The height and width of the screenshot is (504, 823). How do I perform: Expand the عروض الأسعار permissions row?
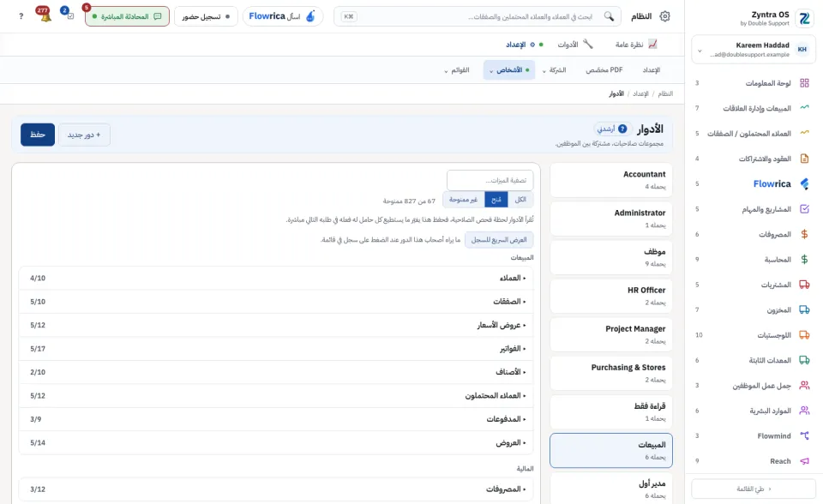[x=276, y=325]
